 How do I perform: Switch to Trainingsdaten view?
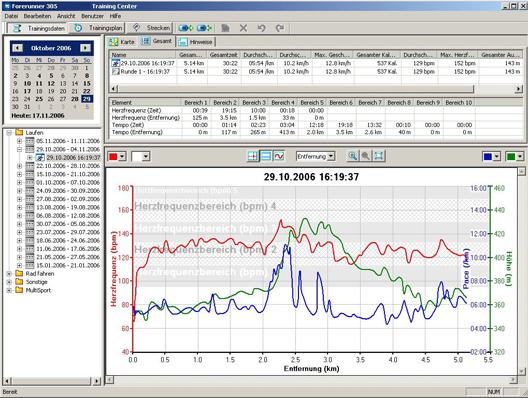point(38,28)
